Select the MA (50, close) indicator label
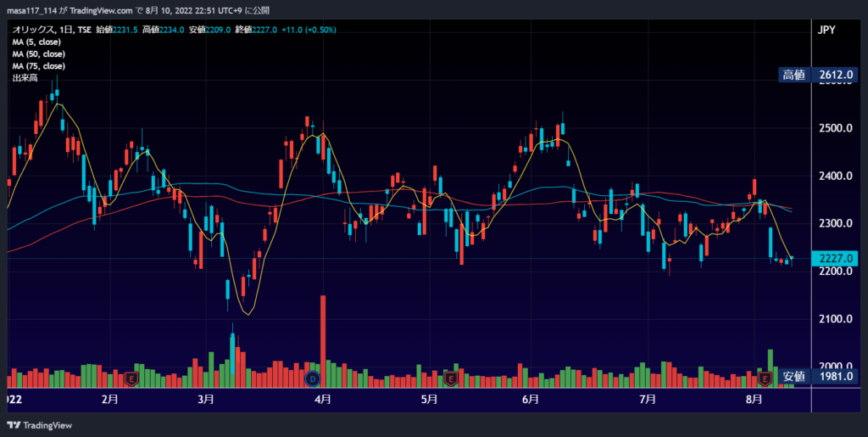Image resolution: width=868 pixels, height=437 pixels. pyautogui.click(x=39, y=54)
